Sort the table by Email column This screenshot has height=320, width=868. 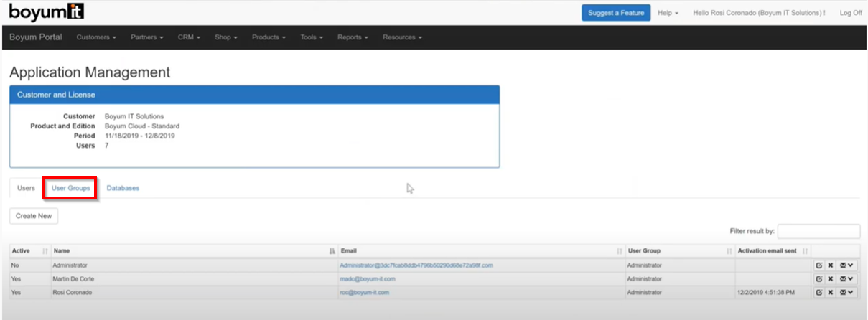[x=481, y=251]
